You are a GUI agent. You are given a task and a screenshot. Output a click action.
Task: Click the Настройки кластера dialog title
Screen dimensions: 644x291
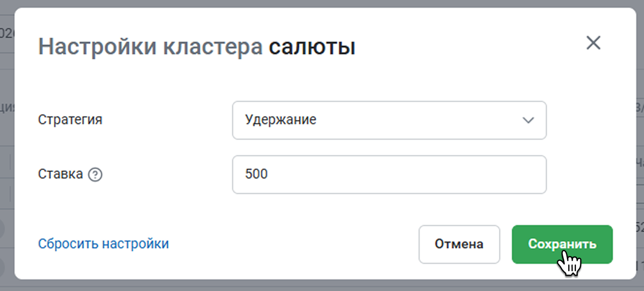coord(150,47)
